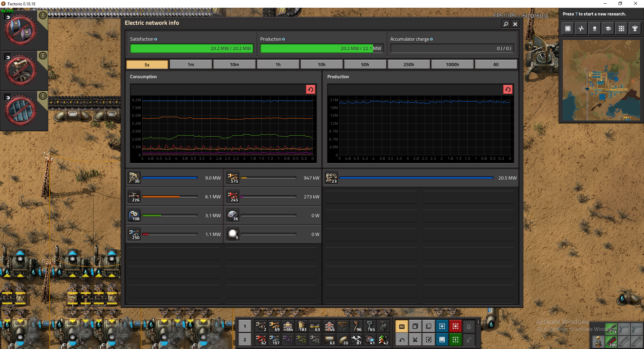The width and height of the screenshot is (644, 349).
Task: Click the info icon beside Production header
Action: coord(283,39)
